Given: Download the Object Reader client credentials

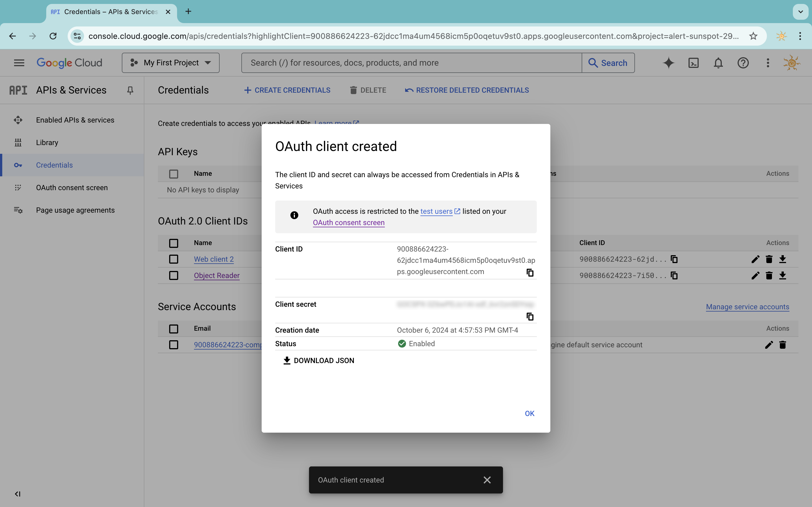Looking at the screenshot, I should point(783,275).
